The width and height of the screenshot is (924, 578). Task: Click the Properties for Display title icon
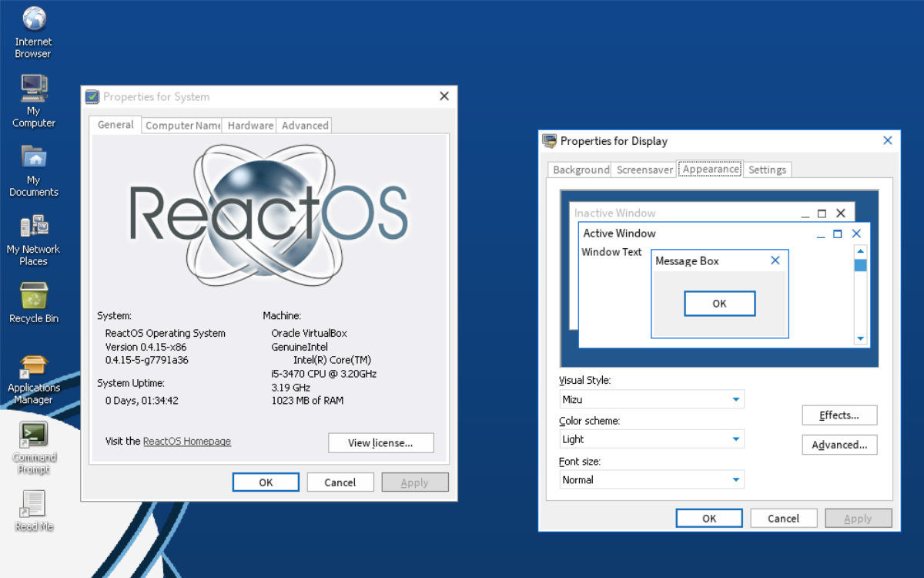pos(550,141)
